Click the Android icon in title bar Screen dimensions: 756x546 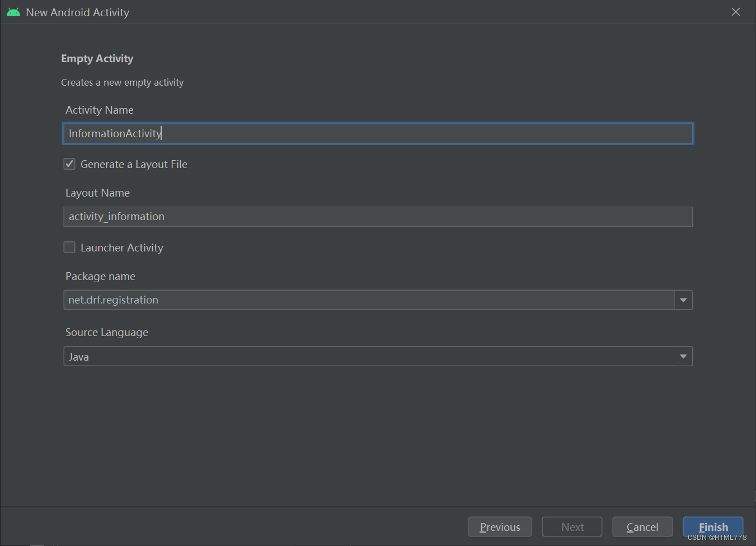(13, 12)
